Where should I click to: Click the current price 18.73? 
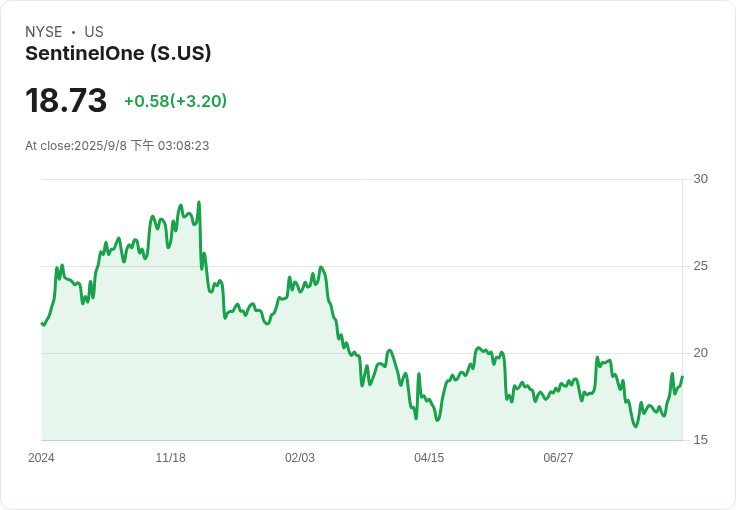[66, 100]
